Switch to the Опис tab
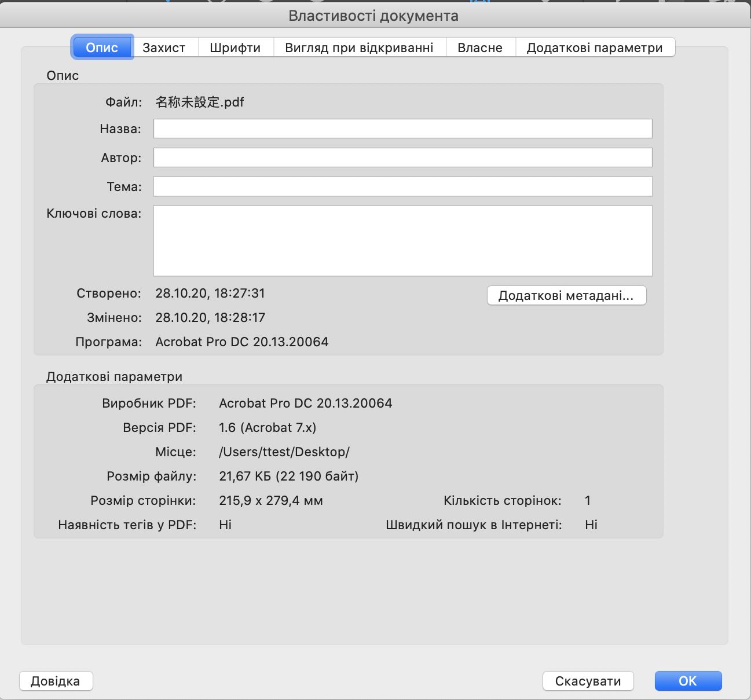The width and height of the screenshot is (751, 700). (102, 47)
